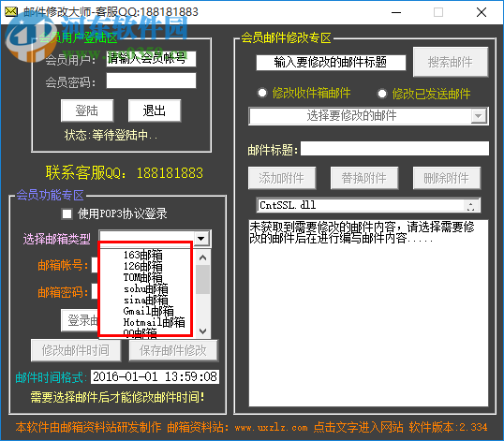Click the 替换附件 button

364,178
